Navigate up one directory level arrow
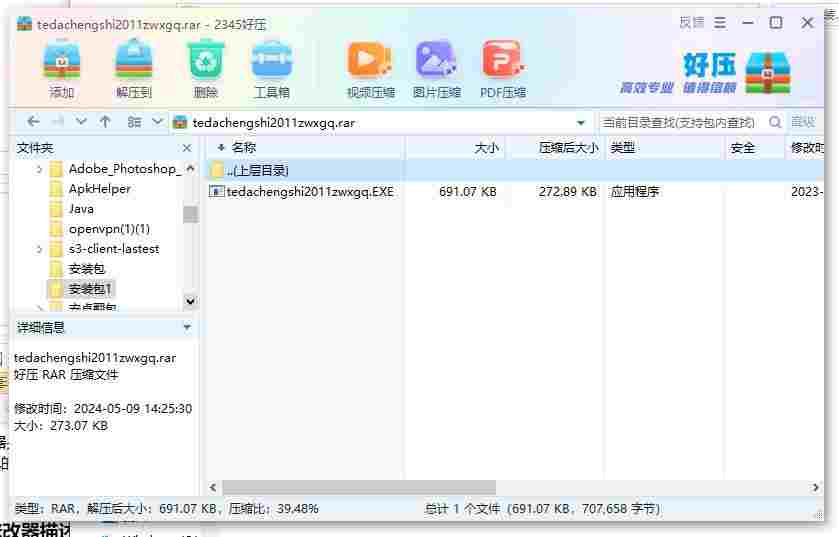The image size is (839, 537). (105, 122)
